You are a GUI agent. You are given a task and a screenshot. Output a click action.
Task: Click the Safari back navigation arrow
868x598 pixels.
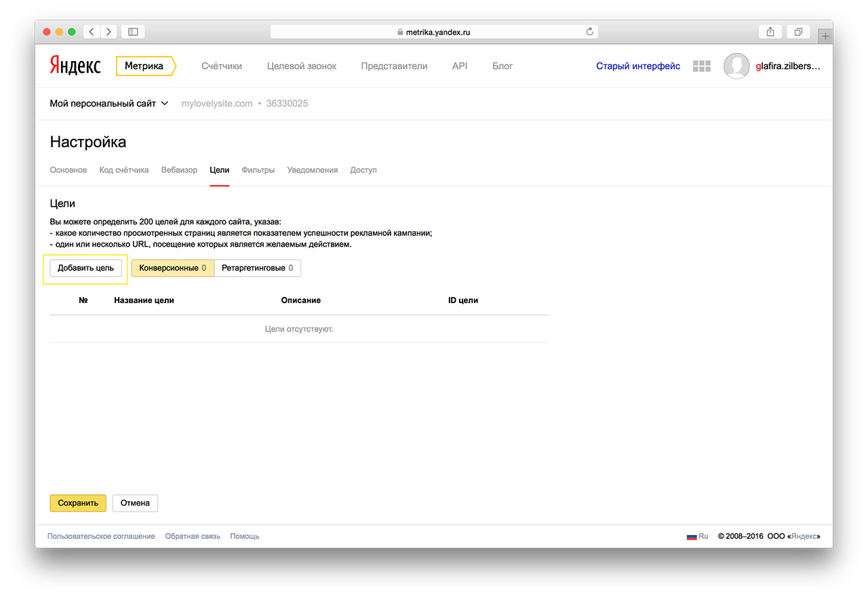[92, 32]
